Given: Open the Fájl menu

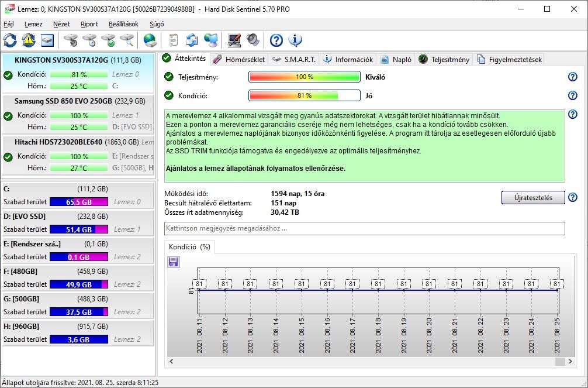Looking at the screenshot, I should click(x=9, y=24).
